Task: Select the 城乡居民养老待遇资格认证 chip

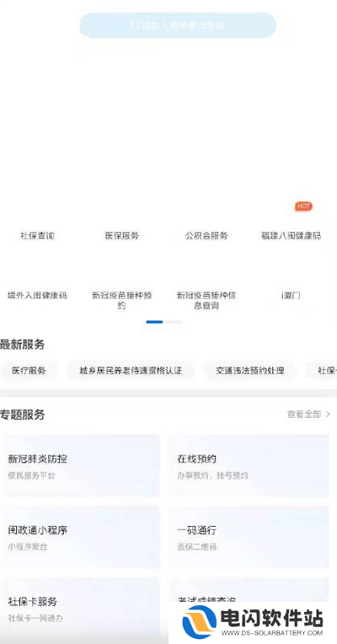Action: (x=131, y=371)
